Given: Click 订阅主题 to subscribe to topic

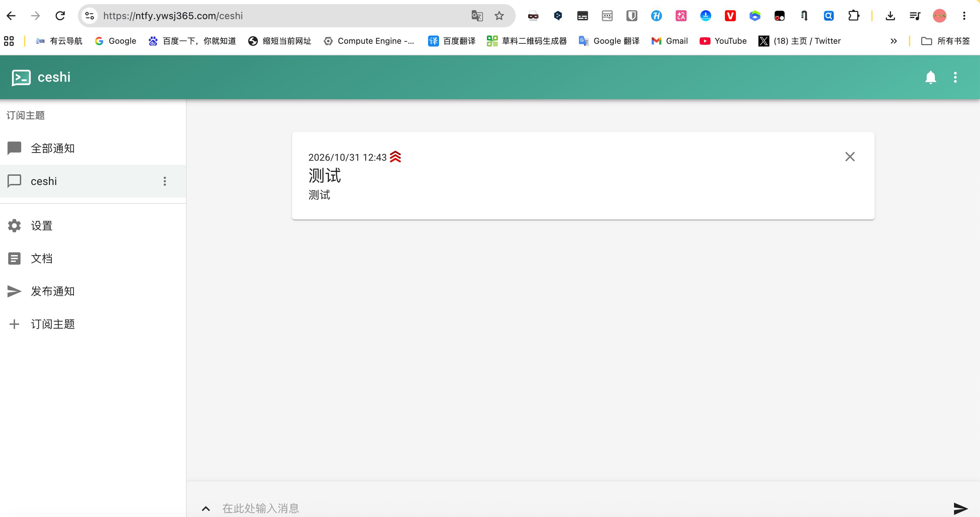Looking at the screenshot, I should pyautogui.click(x=93, y=324).
